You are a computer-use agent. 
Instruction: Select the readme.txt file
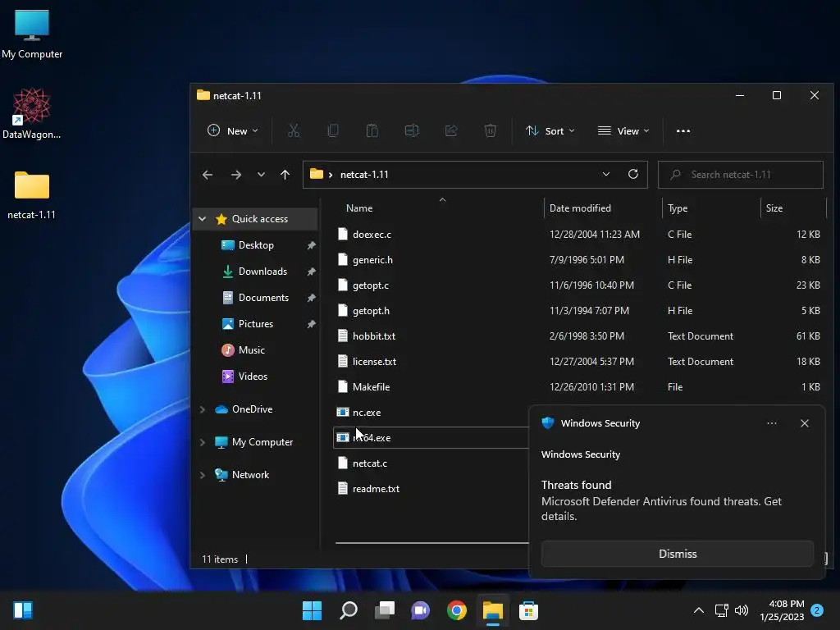coord(376,489)
